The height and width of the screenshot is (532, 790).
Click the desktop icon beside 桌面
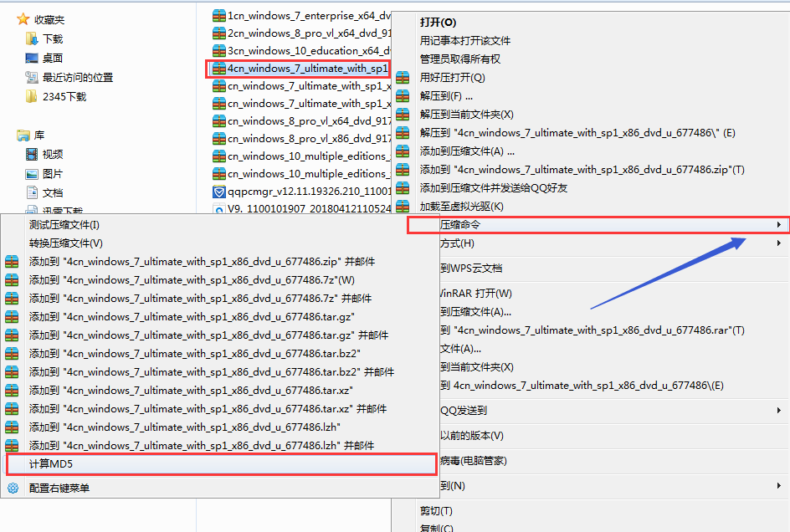point(32,59)
